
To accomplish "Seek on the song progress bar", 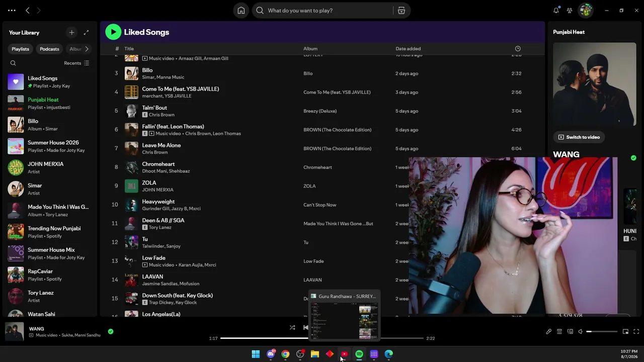I will 323,338.
